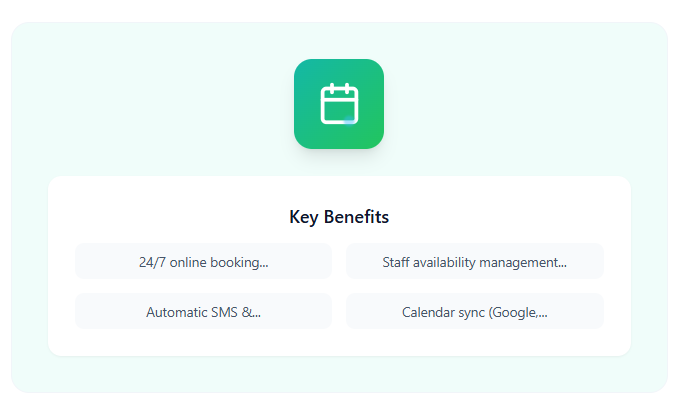
Task: Click the word "Staff" in the benefits list
Action: click(x=398, y=262)
